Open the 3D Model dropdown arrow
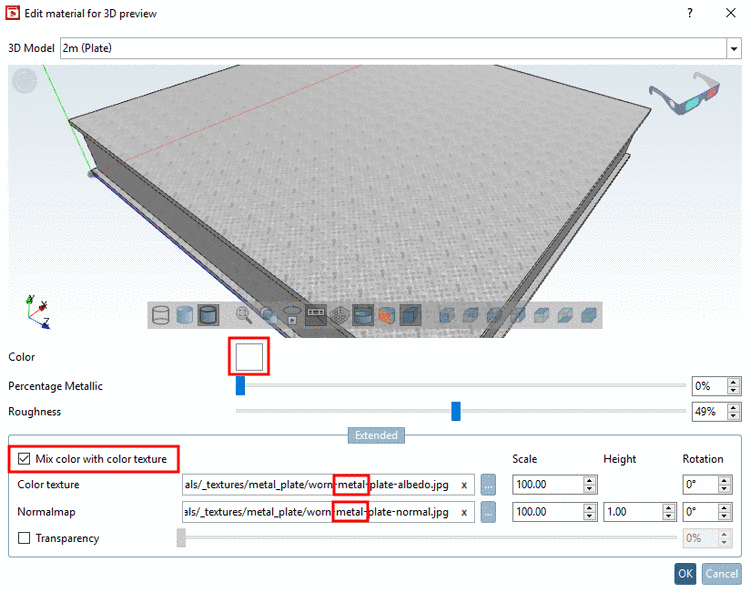Viewport: 750px width, 593px height. pos(734,48)
